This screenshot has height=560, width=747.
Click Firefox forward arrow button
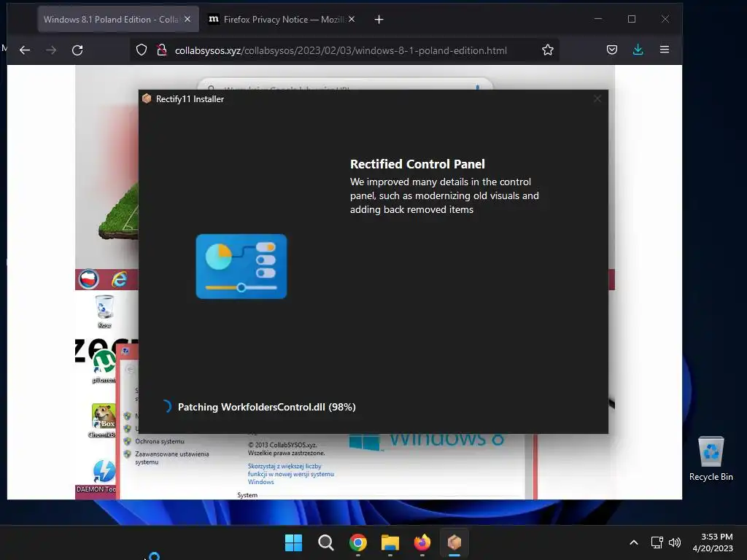51,50
